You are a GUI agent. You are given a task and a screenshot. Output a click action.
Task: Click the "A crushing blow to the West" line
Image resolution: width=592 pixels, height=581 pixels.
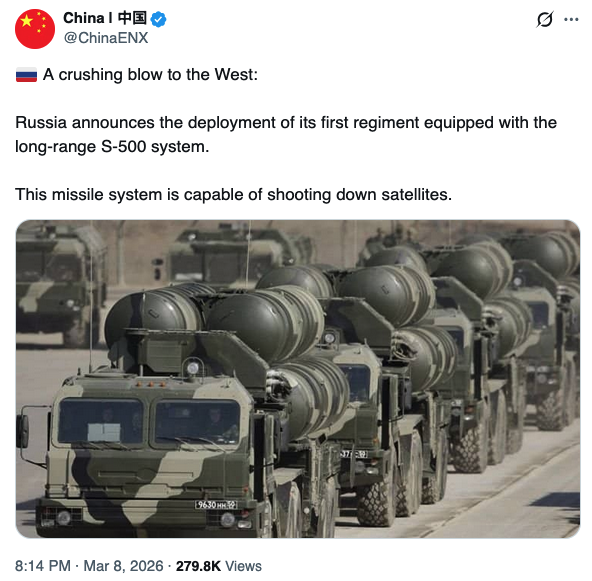[150, 75]
